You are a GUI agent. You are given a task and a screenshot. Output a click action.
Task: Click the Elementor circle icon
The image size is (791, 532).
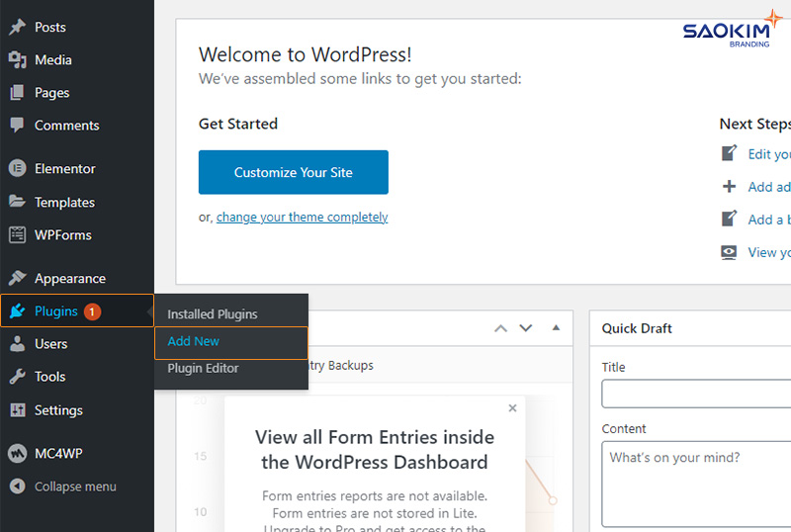click(x=17, y=168)
